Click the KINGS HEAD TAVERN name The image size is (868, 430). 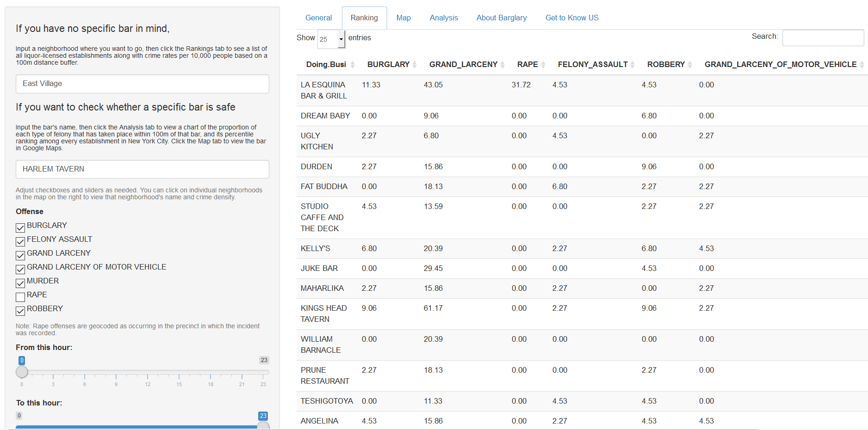tap(324, 314)
